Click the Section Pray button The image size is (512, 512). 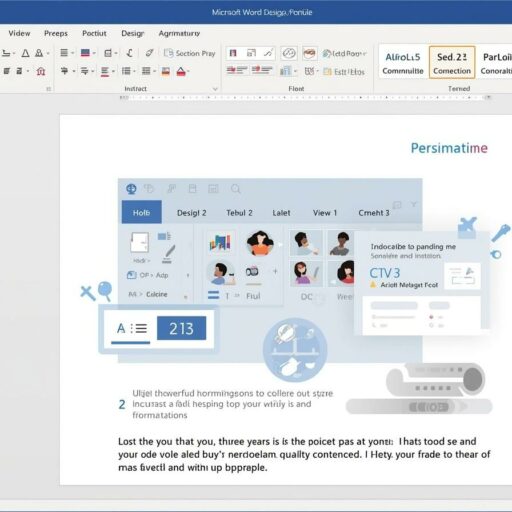[189, 53]
